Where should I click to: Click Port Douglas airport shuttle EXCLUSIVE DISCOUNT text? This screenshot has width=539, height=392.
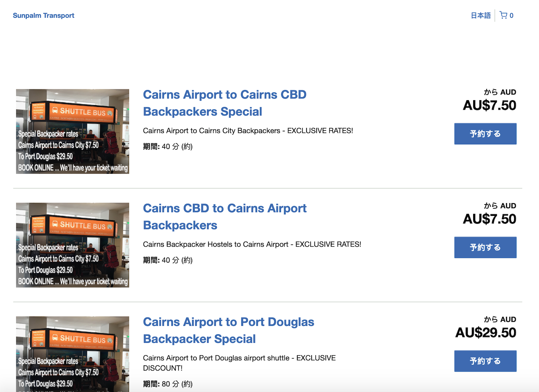point(239,363)
